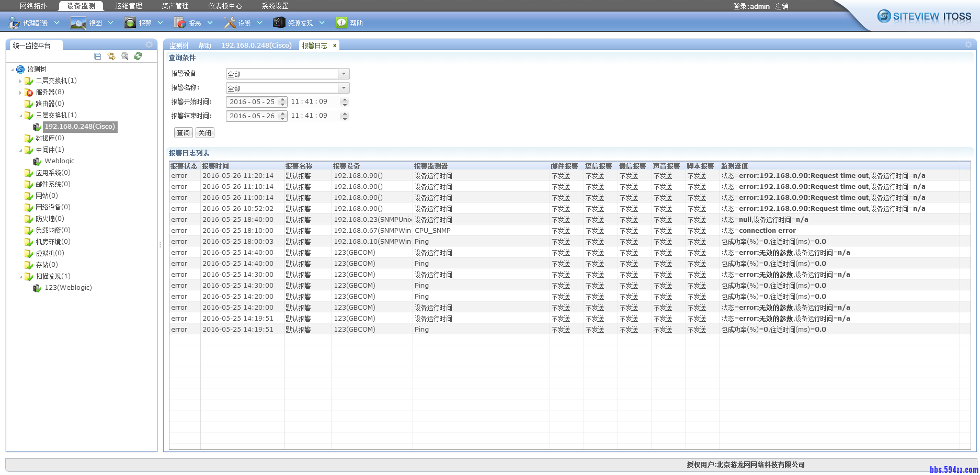
Task: Click the 注销 logout link
Action: [x=781, y=6]
